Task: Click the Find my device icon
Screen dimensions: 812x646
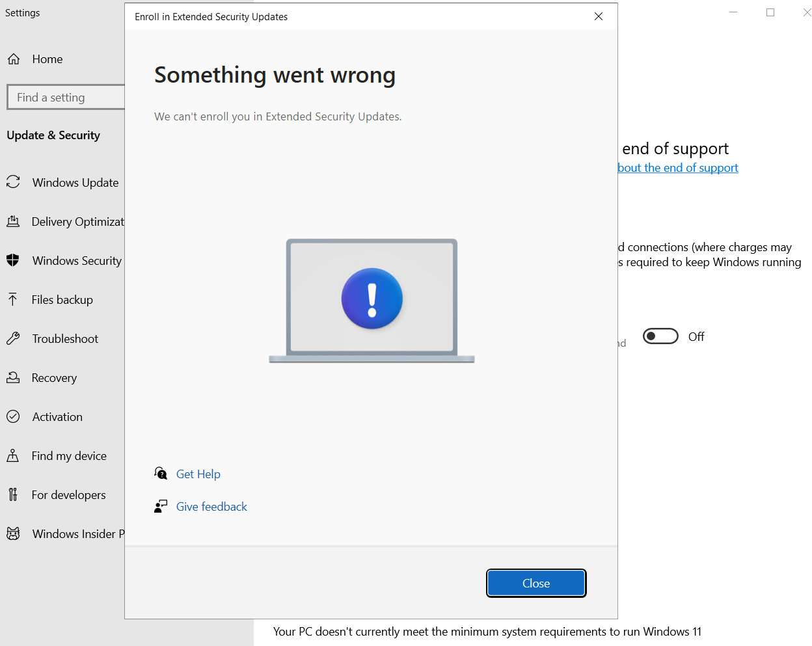Action: click(x=13, y=455)
